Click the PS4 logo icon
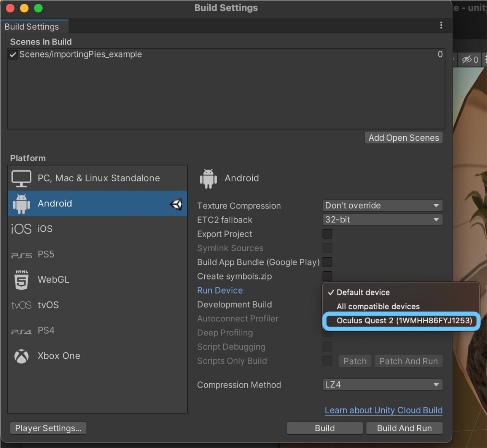 point(21,331)
